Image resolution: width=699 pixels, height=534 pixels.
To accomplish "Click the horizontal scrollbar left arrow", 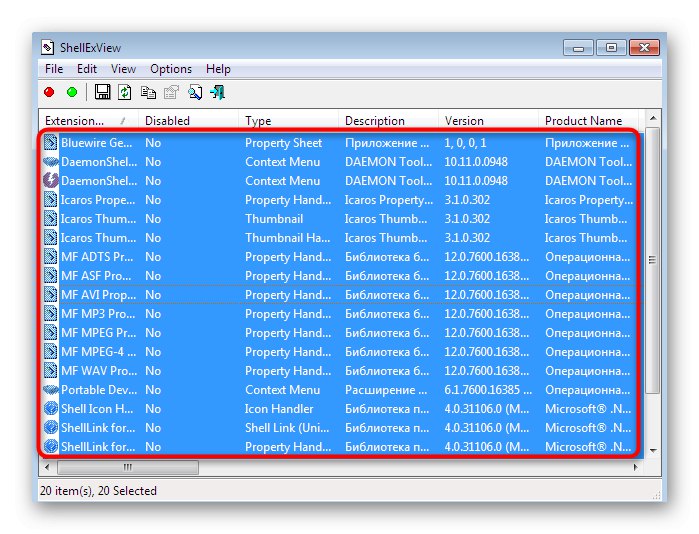I will click(47, 467).
